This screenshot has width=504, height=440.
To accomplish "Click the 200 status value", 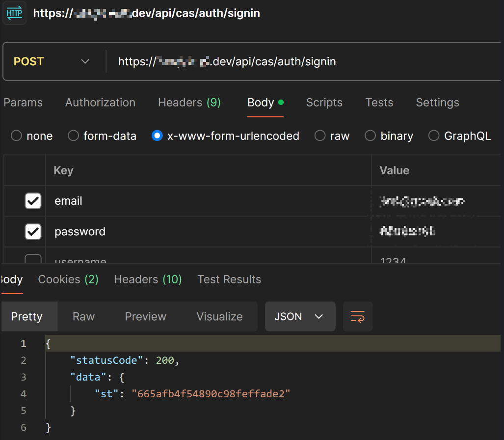I will click(x=165, y=360).
